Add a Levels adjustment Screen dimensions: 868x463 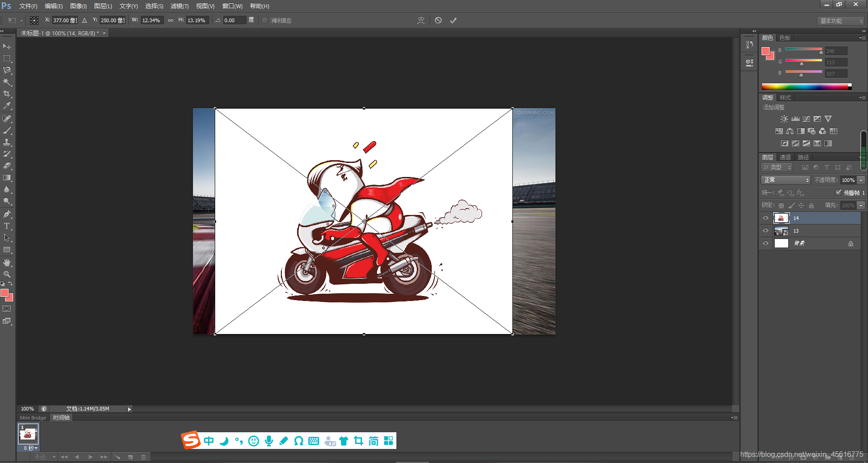click(x=796, y=119)
